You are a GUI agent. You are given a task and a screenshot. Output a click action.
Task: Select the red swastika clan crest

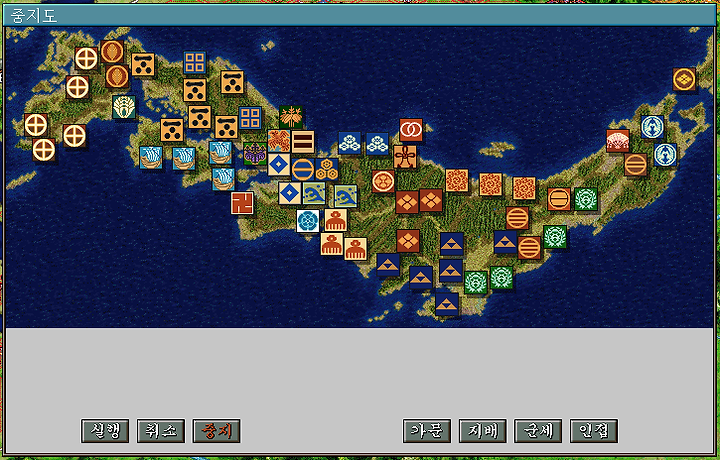tap(242, 203)
